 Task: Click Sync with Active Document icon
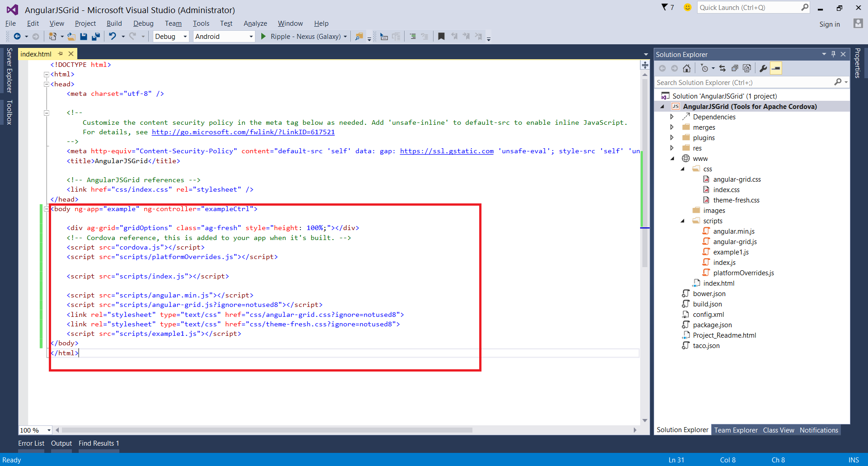[722, 68]
